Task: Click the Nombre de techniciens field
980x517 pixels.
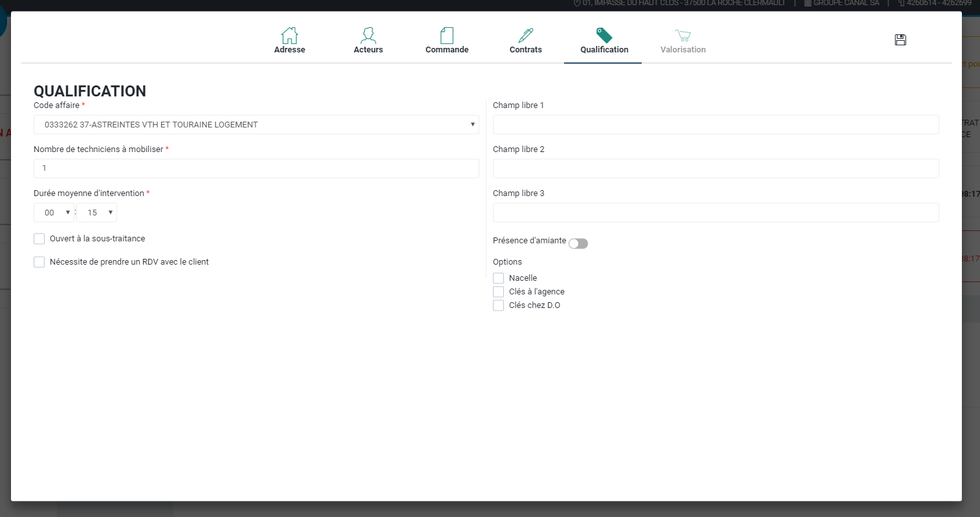Action: pyautogui.click(x=256, y=168)
